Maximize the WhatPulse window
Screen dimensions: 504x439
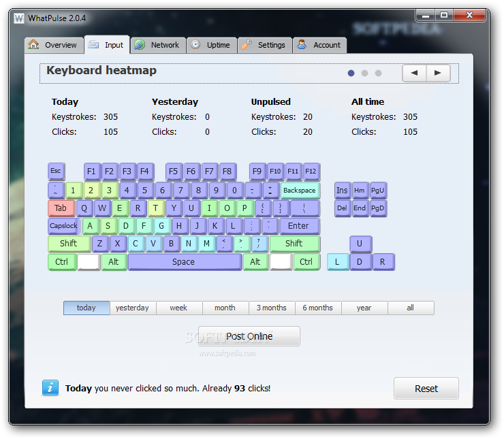(444, 15)
